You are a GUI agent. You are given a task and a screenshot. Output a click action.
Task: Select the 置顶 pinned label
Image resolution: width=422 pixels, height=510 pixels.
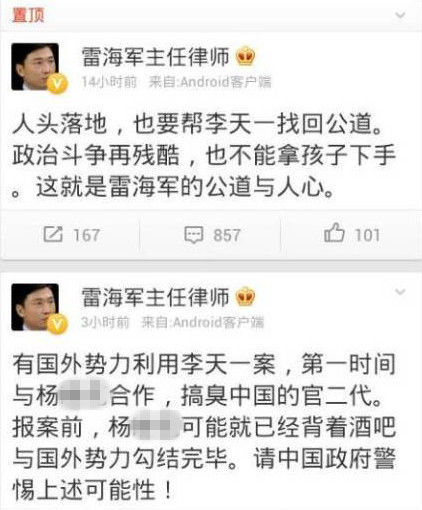28,15
